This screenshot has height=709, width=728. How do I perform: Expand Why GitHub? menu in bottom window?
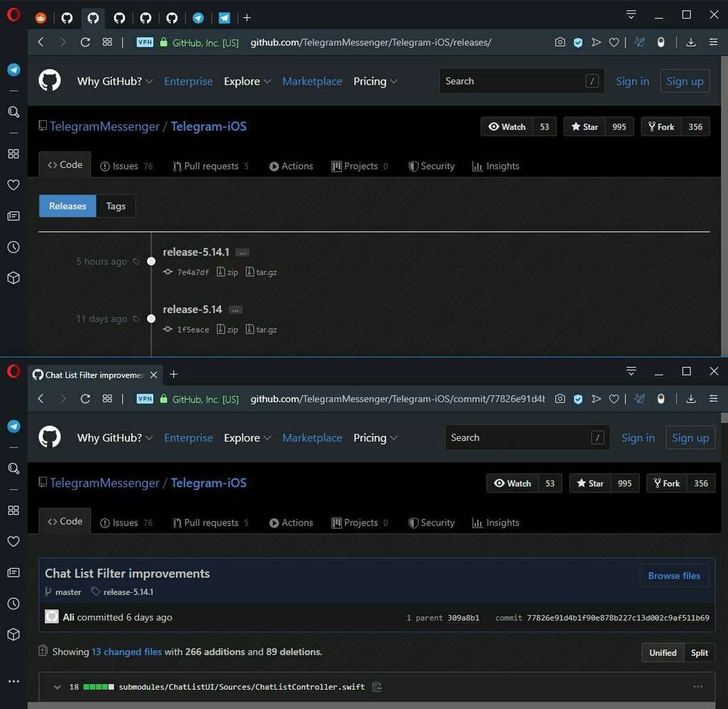(114, 438)
